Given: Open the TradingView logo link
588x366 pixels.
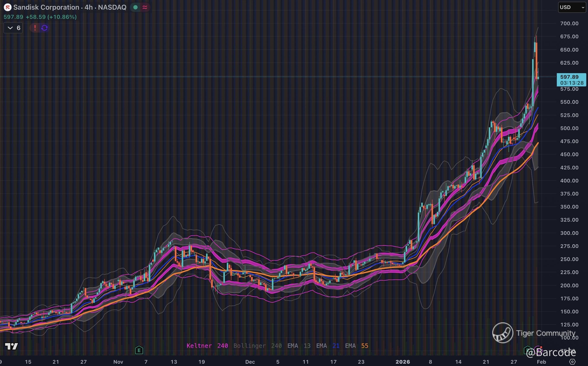Looking at the screenshot, I should (11, 346).
